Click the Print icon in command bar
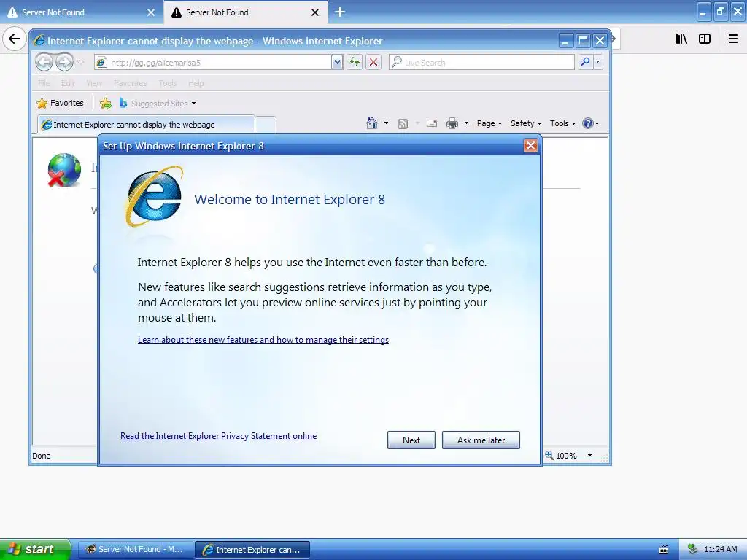The image size is (747, 560). (452, 123)
